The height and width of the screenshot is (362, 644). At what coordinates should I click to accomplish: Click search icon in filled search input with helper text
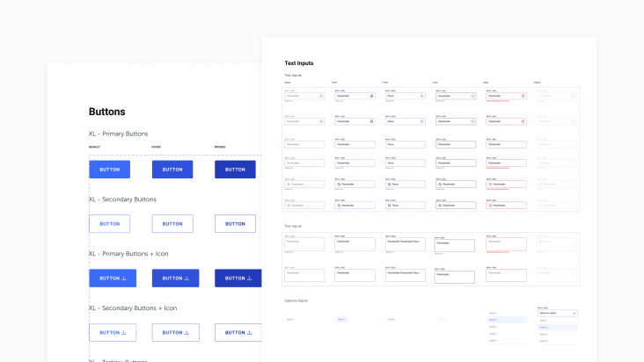click(x=440, y=184)
